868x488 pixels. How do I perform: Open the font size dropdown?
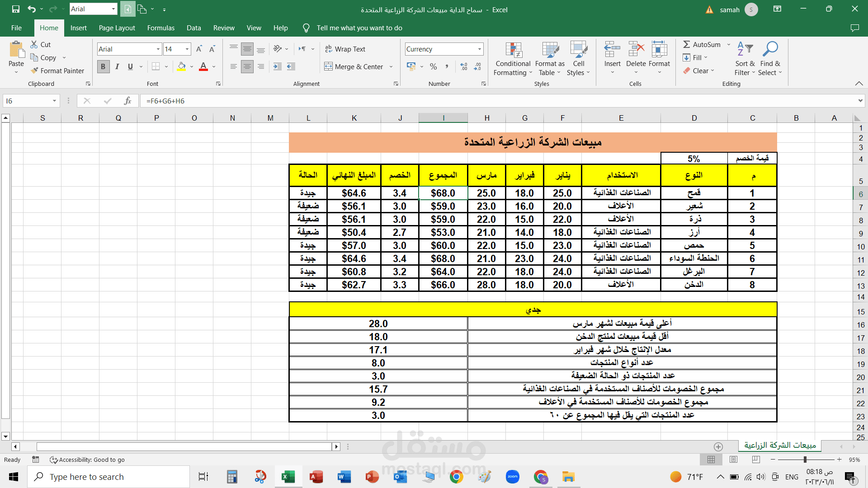click(187, 49)
